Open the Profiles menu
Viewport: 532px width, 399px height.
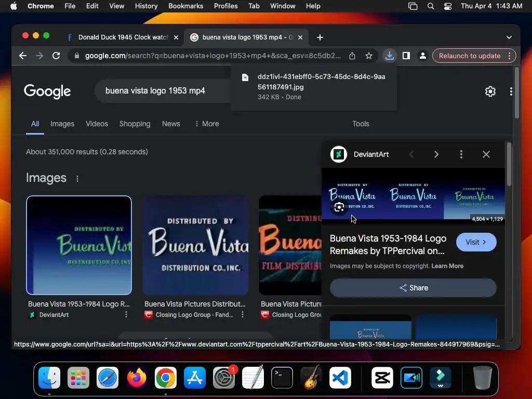click(x=225, y=6)
